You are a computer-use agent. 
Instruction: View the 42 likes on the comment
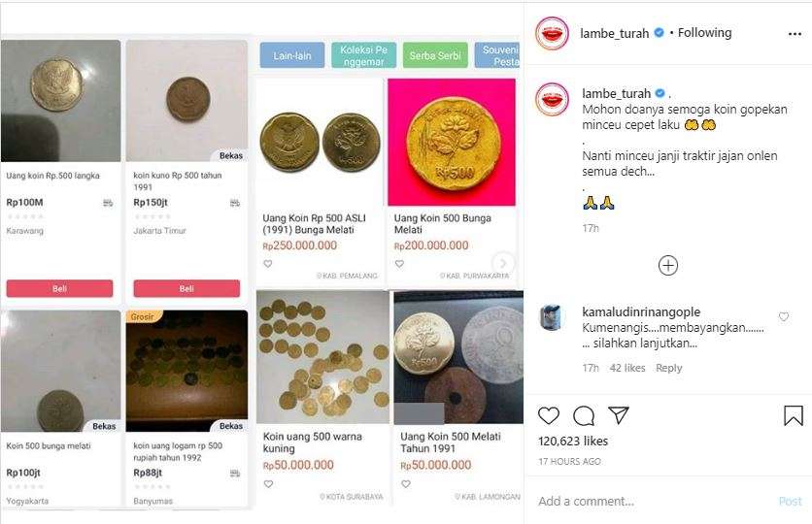click(x=627, y=368)
